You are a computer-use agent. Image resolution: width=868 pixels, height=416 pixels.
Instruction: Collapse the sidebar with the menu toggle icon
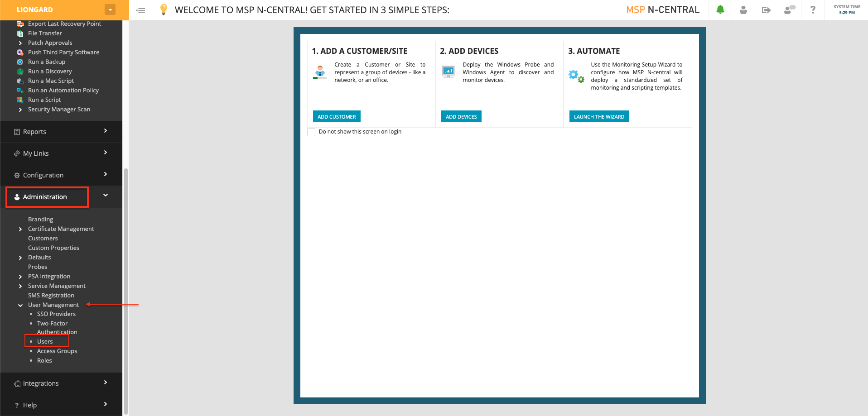pyautogui.click(x=141, y=10)
